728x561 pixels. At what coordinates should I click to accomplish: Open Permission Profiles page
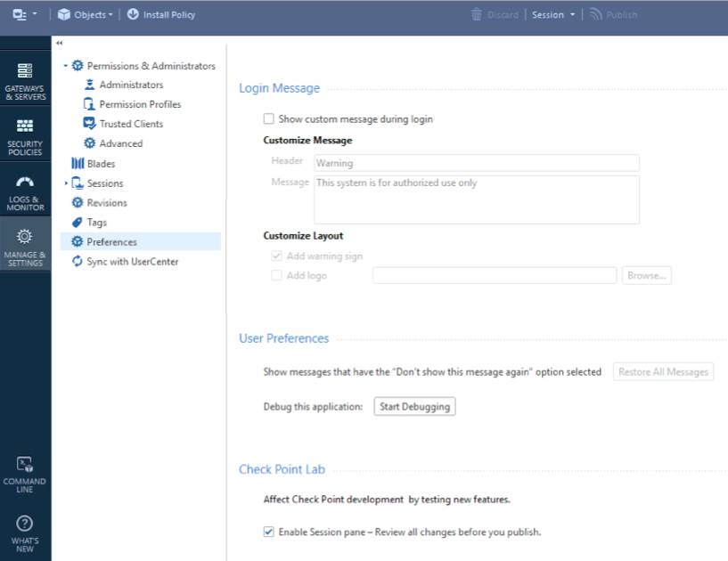140,104
